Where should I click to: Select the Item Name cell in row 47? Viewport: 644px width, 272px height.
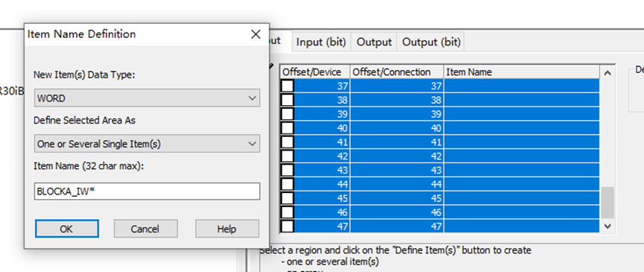pyautogui.click(x=522, y=226)
